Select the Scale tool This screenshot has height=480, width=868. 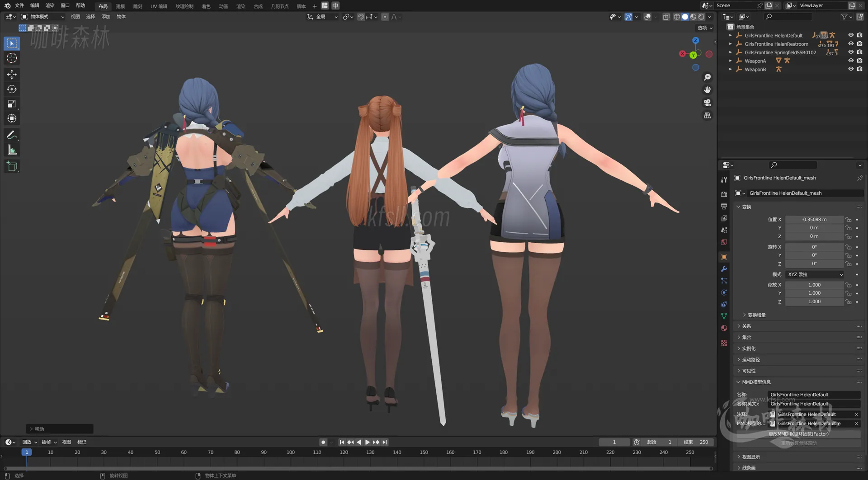click(x=11, y=104)
